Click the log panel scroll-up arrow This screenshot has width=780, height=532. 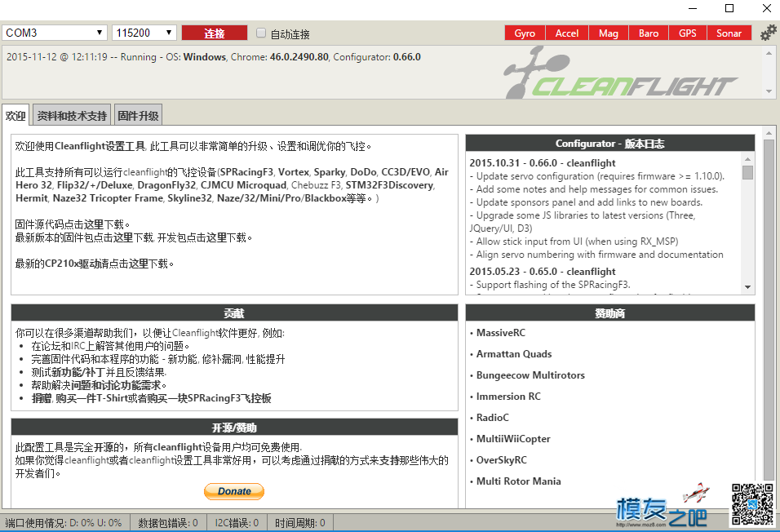(x=769, y=53)
